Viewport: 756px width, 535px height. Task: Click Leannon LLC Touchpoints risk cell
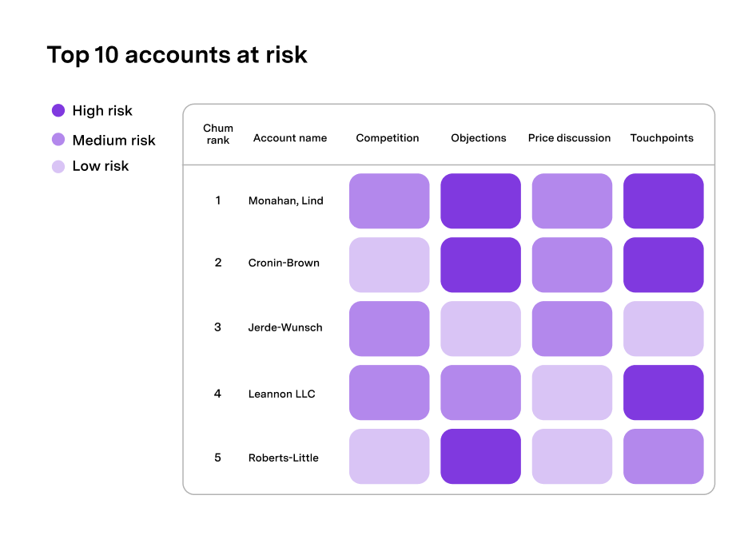[663, 392]
